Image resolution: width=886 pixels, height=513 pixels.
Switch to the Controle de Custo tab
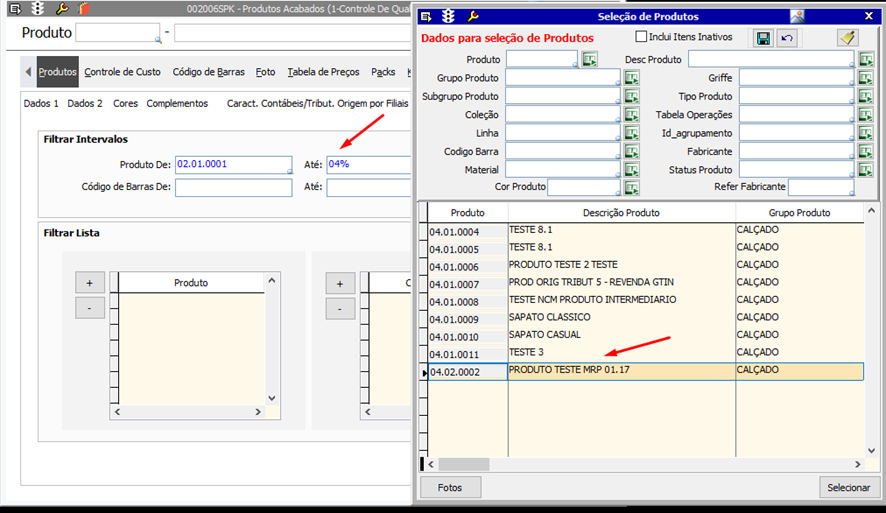pos(123,72)
